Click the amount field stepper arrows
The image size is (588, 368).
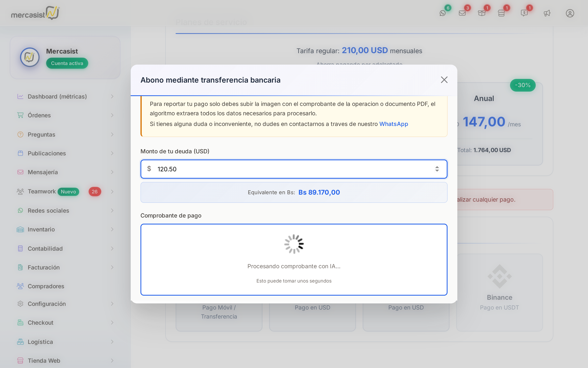(x=437, y=169)
